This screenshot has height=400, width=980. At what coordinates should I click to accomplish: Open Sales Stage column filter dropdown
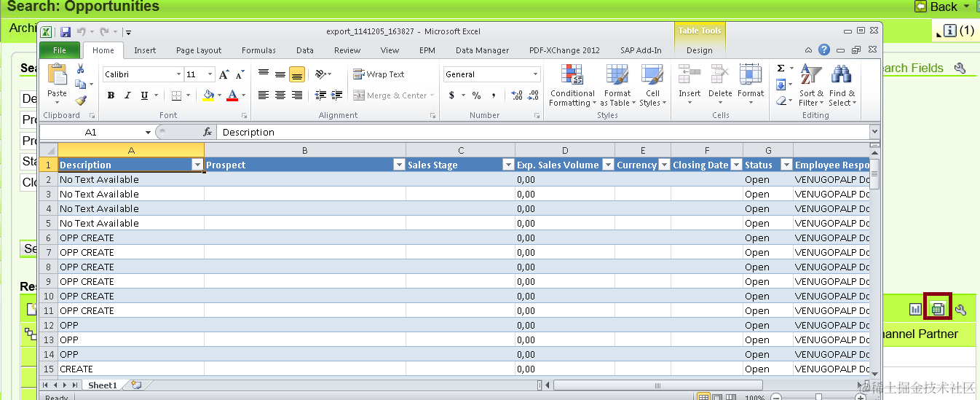[508, 165]
